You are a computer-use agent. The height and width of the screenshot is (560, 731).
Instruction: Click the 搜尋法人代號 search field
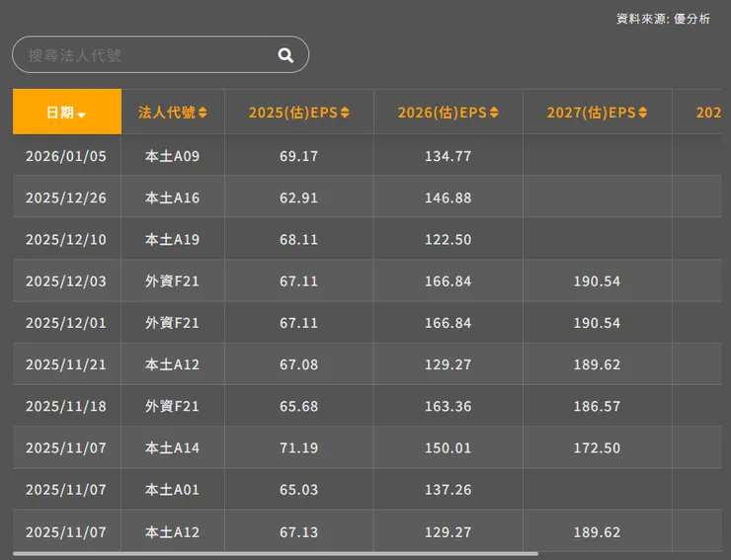[160, 54]
